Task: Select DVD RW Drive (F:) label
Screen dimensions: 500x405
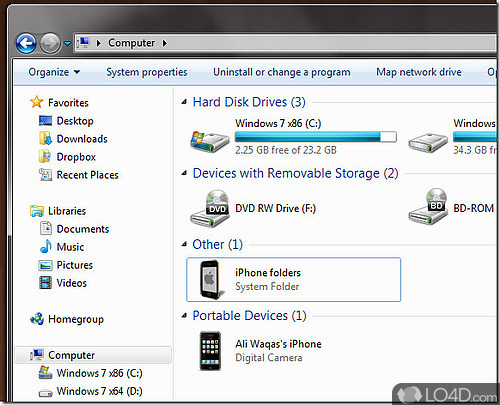Action: (x=275, y=208)
